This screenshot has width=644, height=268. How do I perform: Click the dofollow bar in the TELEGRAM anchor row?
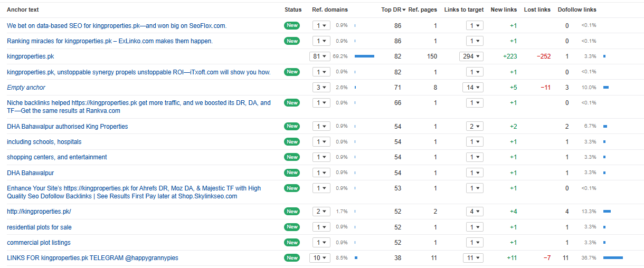(613, 258)
